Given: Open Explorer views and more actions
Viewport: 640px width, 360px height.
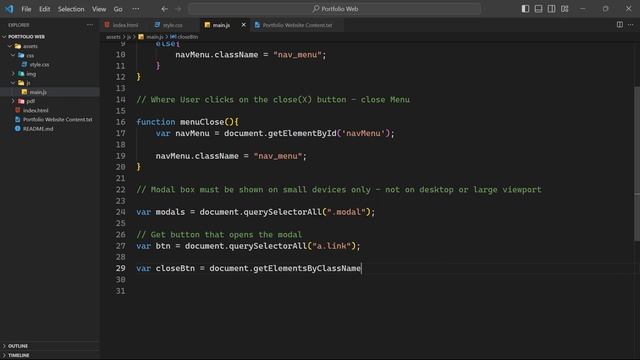Looking at the screenshot, I should tap(90, 25).
